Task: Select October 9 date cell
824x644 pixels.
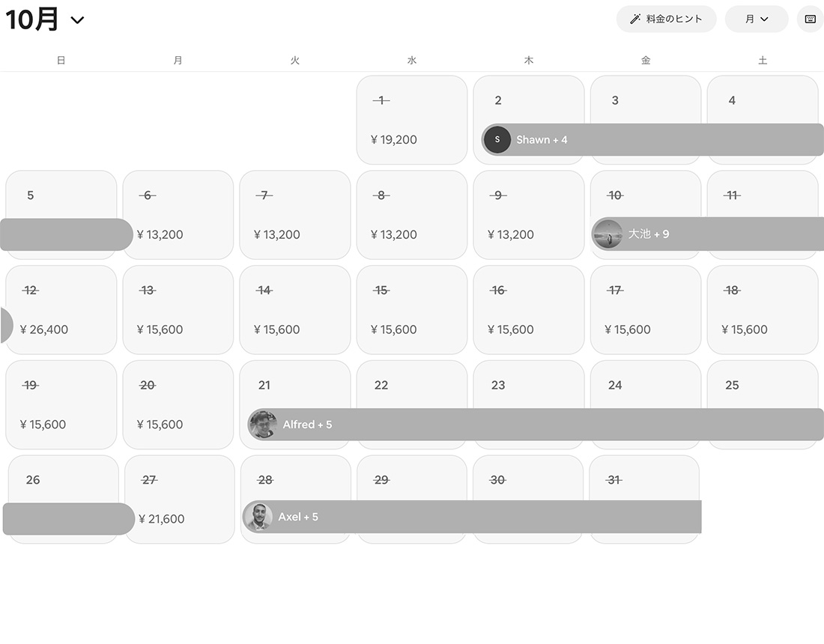Action: 529,215
